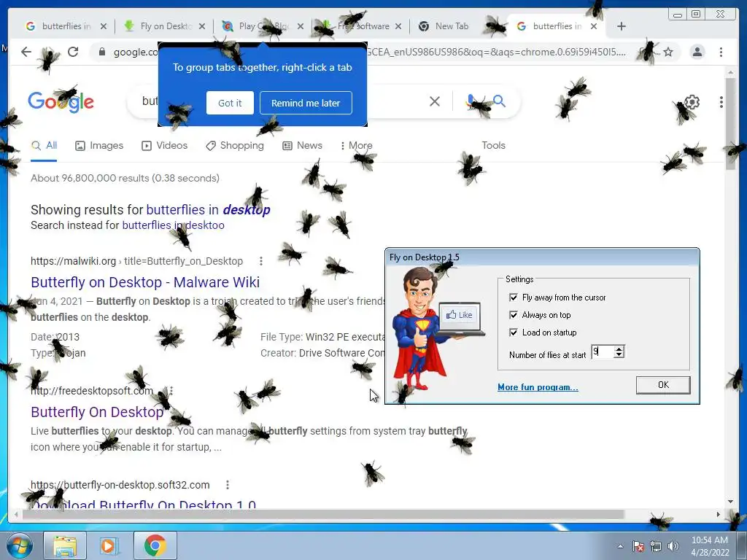This screenshot has width=747, height=560.
Task: Open the volume speaker tray icon
Action: click(673, 546)
